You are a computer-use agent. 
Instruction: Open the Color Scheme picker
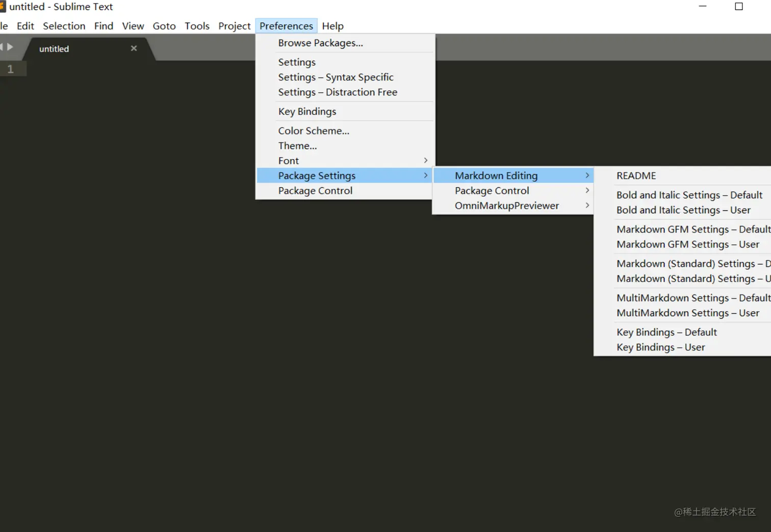pos(313,131)
